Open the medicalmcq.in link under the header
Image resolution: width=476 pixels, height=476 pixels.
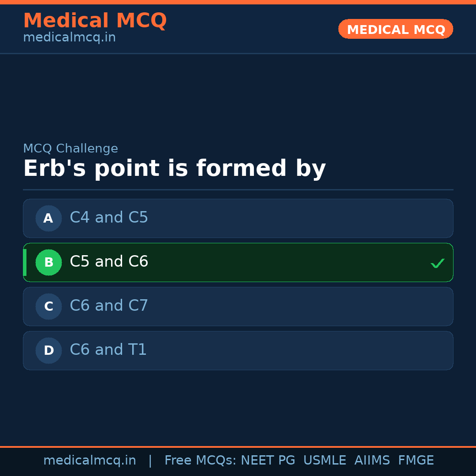pos(69,37)
